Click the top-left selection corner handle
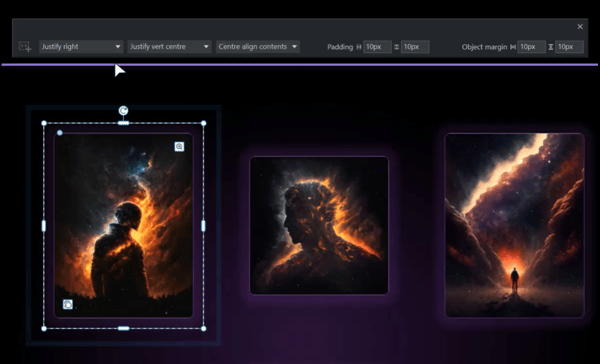Screen dimensions: 600x364 [44, 123]
